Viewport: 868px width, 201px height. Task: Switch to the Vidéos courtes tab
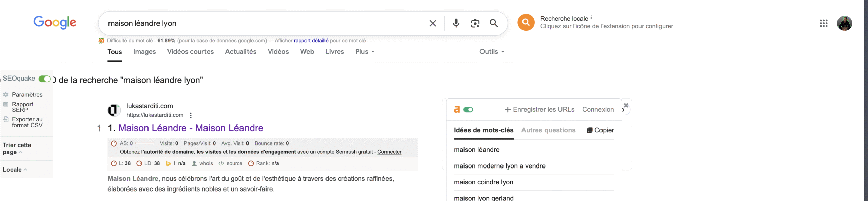(x=190, y=52)
